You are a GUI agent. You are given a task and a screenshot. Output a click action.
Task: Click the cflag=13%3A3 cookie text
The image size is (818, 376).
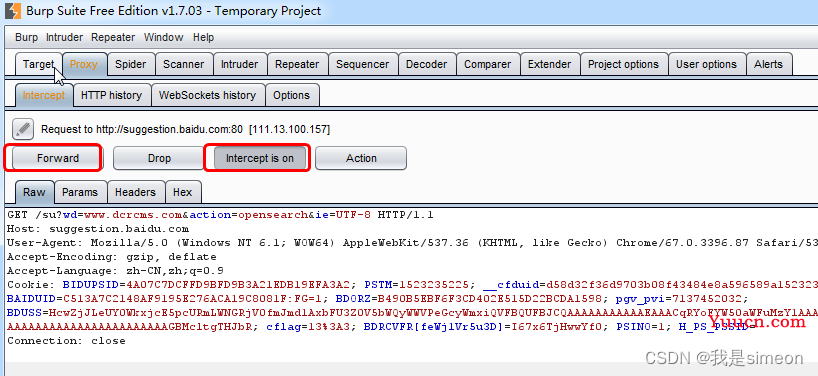click(x=310, y=328)
